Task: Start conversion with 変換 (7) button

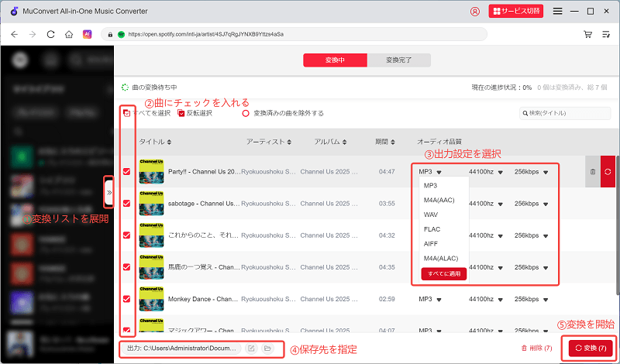Action: pyautogui.click(x=591, y=349)
